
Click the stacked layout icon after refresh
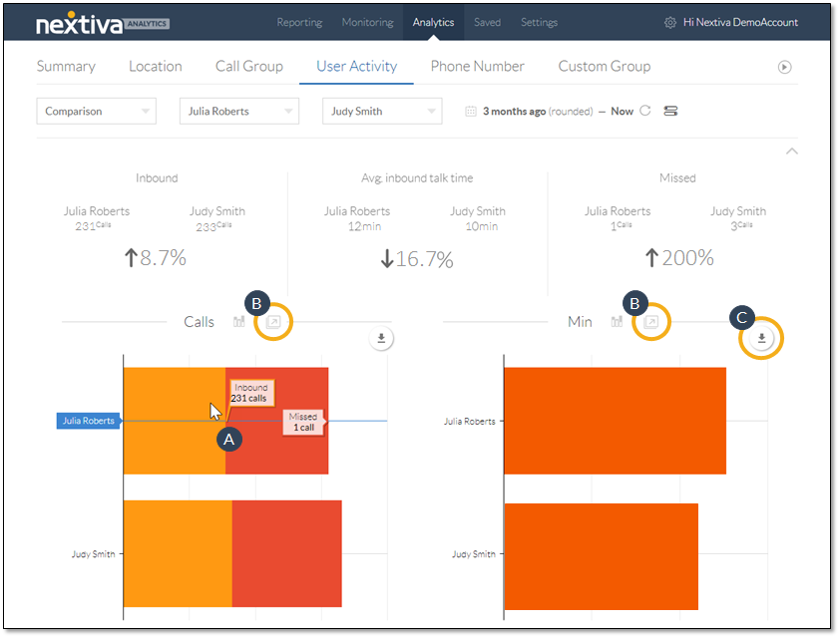[670, 111]
